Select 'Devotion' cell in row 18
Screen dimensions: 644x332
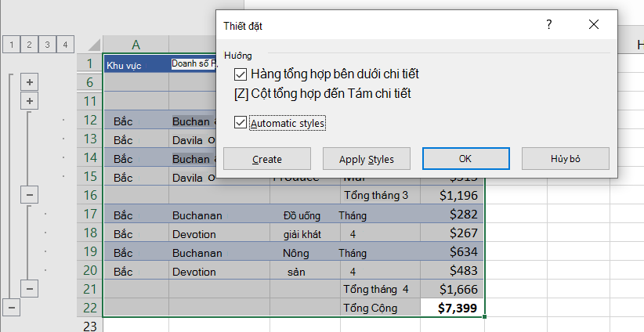(219, 233)
